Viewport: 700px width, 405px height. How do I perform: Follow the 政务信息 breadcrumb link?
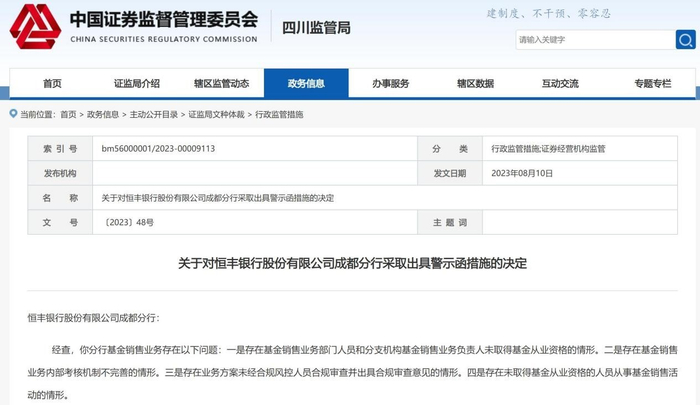click(x=103, y=115)
